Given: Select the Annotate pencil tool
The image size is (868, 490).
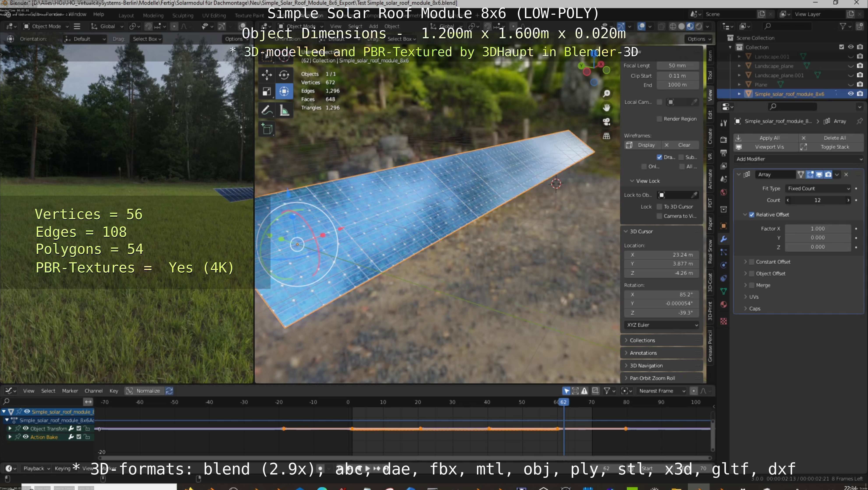Looking at the screenshot, I should coord(267,110).
